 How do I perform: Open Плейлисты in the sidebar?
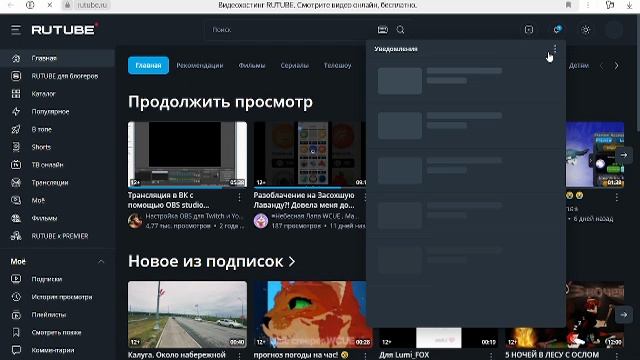(x=57, y=315)
